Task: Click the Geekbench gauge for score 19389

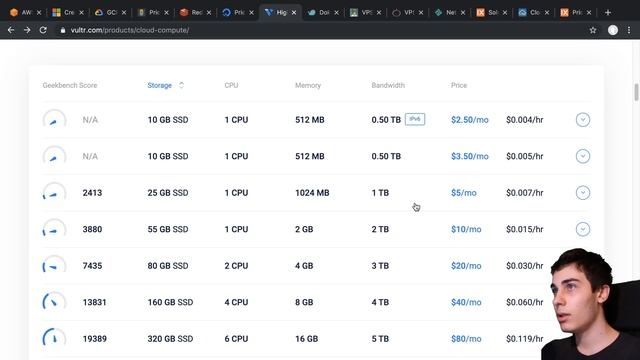Action: tap(54, 338)
